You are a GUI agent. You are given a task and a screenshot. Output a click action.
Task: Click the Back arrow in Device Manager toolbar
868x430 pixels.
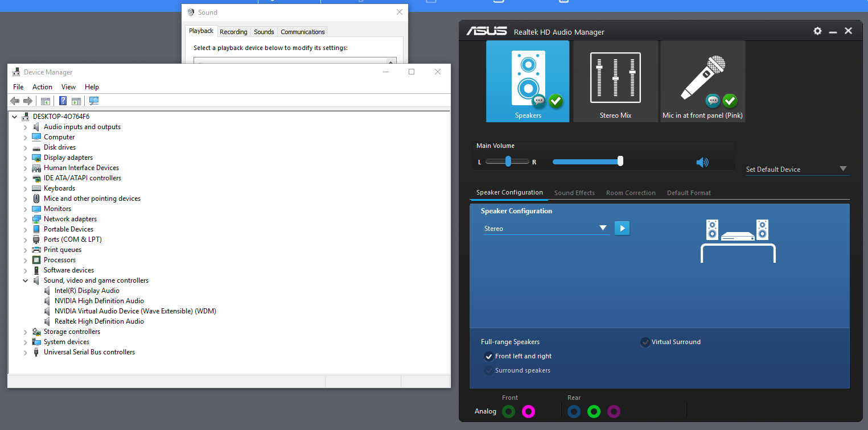(15, 101)
